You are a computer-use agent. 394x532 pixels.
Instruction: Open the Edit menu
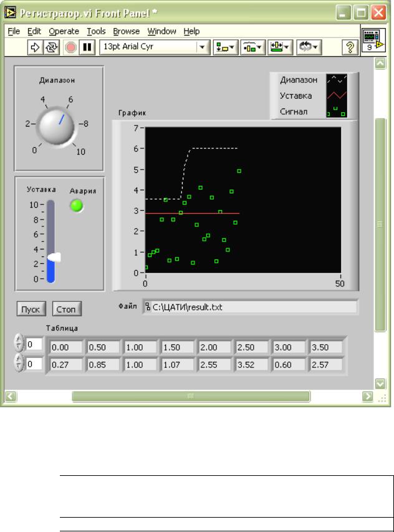click(34, 31)
